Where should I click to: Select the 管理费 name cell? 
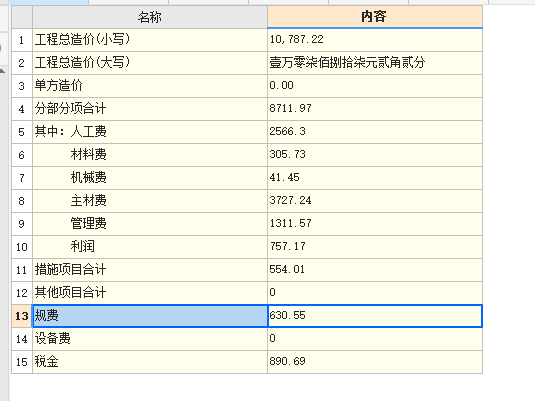point(150,224)
